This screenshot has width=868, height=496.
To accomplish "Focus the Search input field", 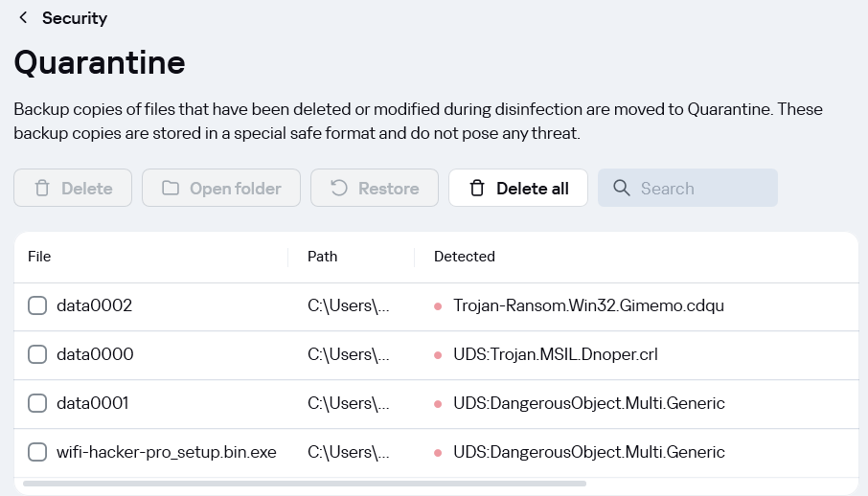I will [688, 189].
